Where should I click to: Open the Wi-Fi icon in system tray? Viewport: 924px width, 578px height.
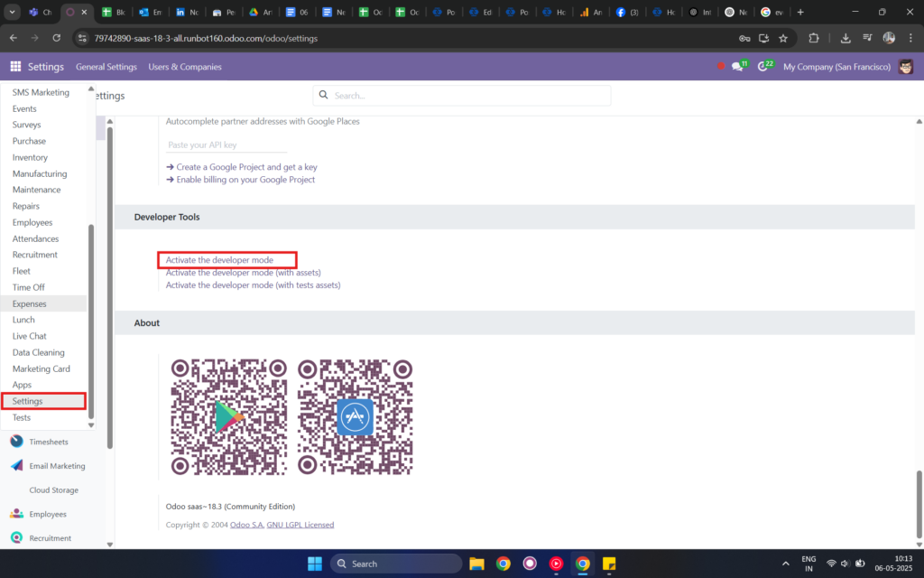831,564
